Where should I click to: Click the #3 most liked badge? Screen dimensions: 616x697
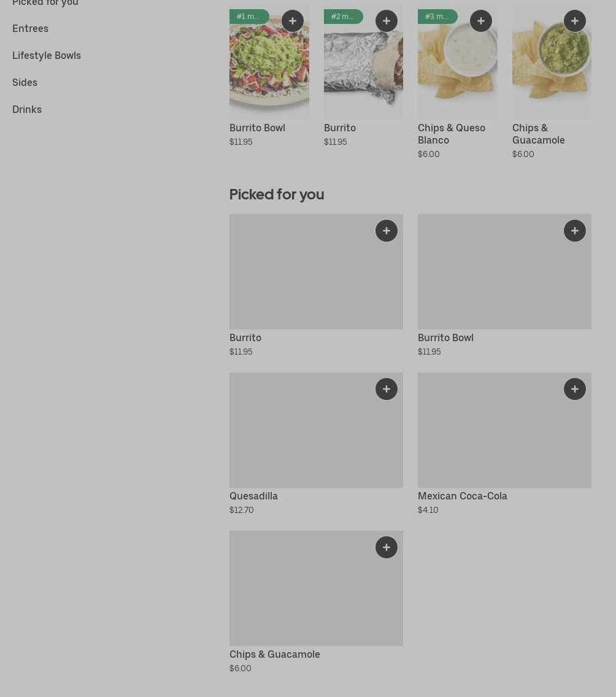click(437, 17)
